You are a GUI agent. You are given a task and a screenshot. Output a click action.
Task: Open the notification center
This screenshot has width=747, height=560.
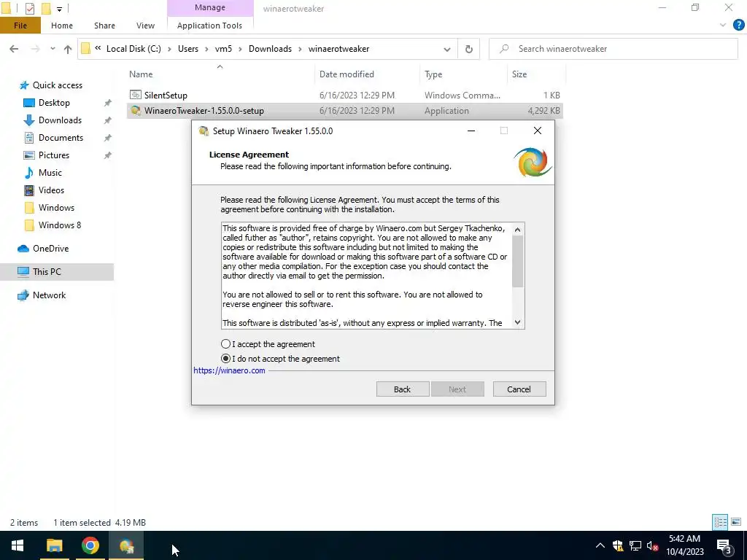point(724,545)
